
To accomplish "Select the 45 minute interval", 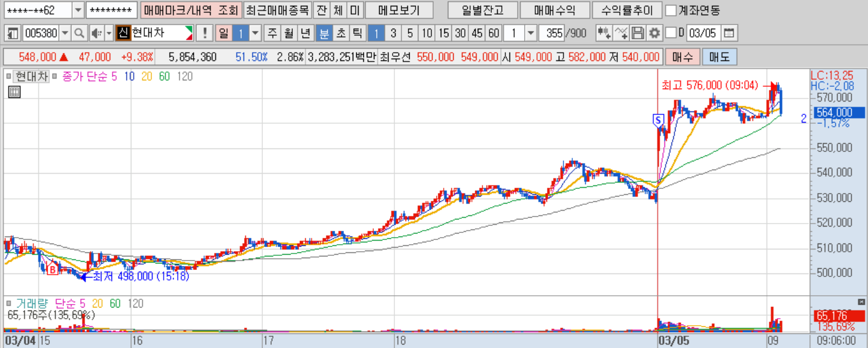I will (x=478, y=33).
